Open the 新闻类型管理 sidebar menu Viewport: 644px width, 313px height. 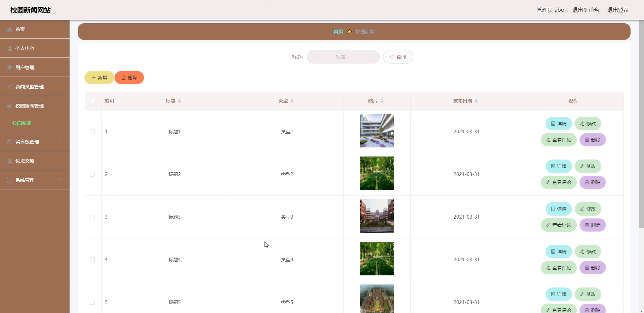point(35,87)
